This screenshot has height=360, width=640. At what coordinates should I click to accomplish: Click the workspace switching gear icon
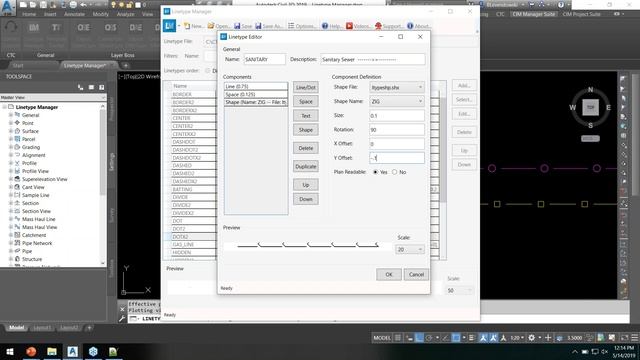[x=531, y=338]
